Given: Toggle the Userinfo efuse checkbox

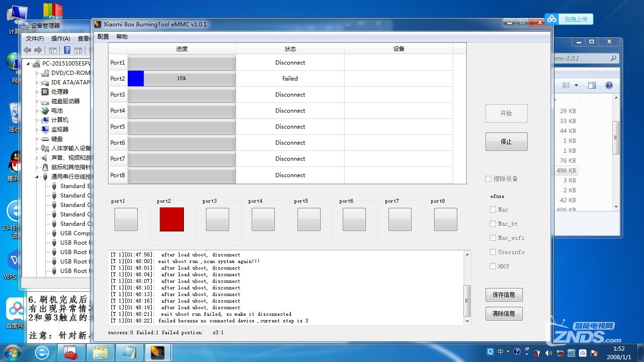Looking at the screenshot, I should (x=493, y=252).
